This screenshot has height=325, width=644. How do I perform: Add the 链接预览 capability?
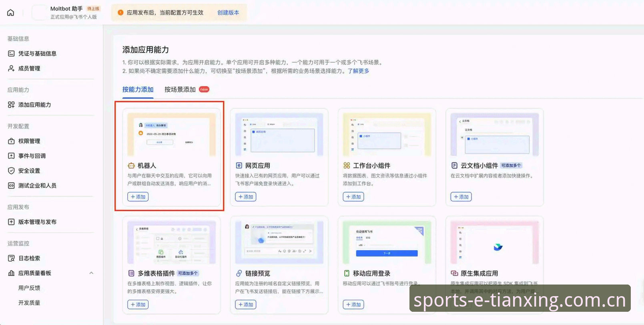pyautogui.click(x=246, y=305)
